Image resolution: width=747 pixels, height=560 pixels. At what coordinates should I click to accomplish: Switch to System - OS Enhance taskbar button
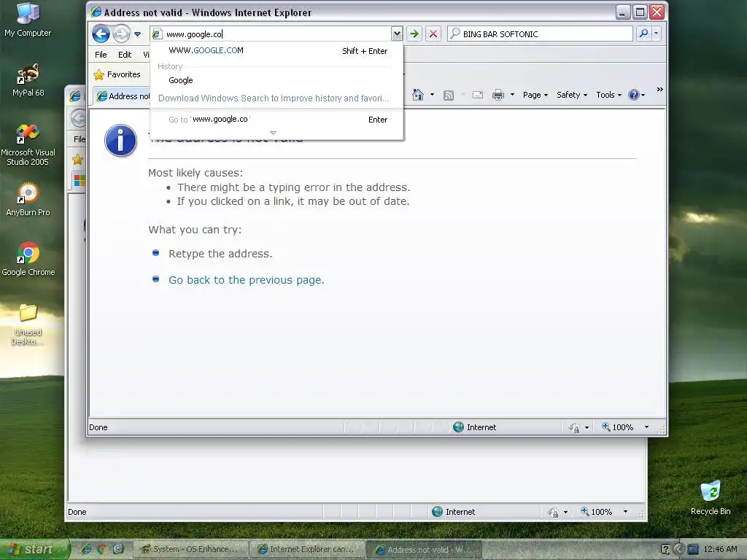[x=190, y=549]
